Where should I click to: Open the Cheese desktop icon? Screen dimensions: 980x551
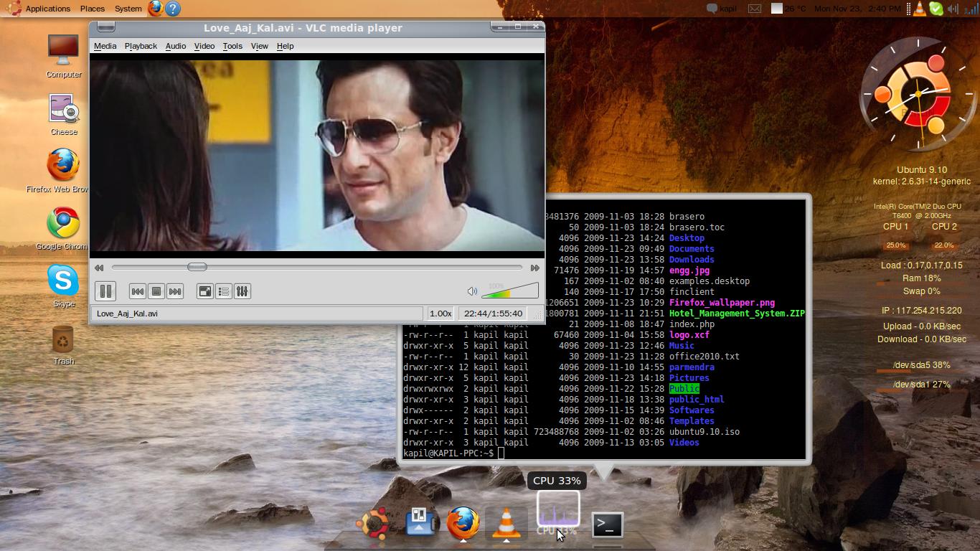coord(63,114)
